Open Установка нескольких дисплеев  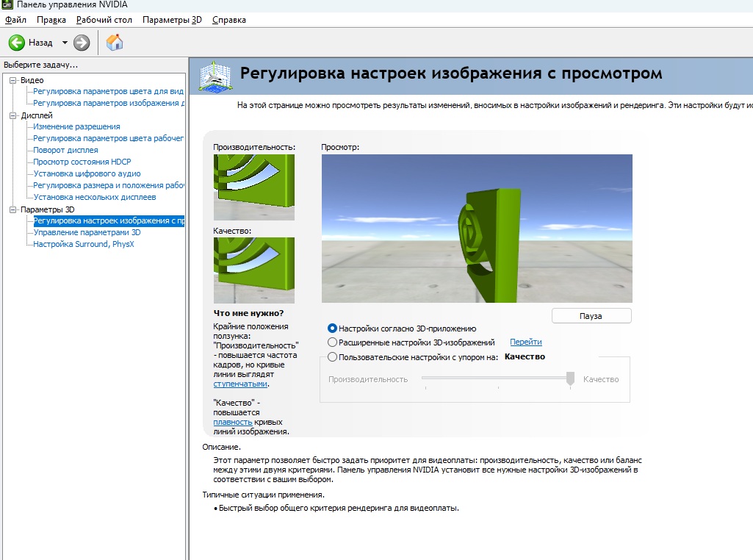click(x=95, y=198)
